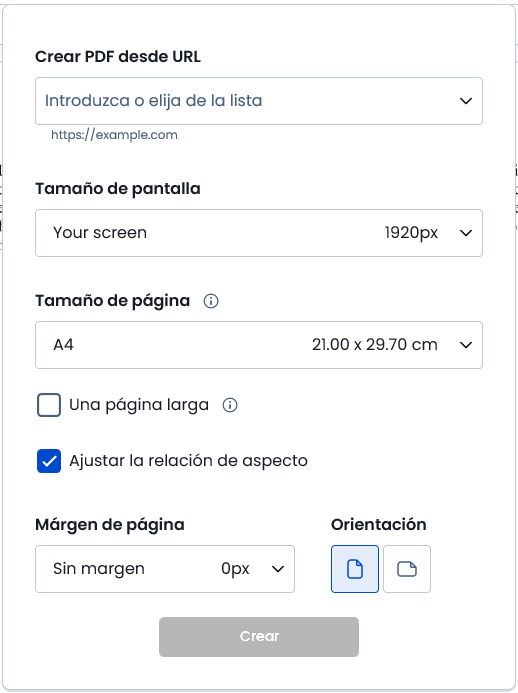The image size is (518, 693).
Task: Open Tamaño de pantalla Your screen dropdown
Action: 259,233
